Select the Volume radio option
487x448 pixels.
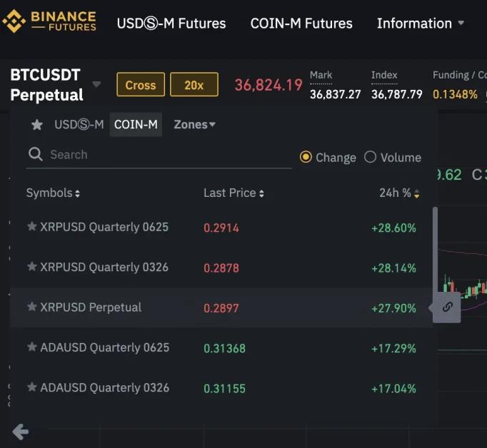coord(370,157)
